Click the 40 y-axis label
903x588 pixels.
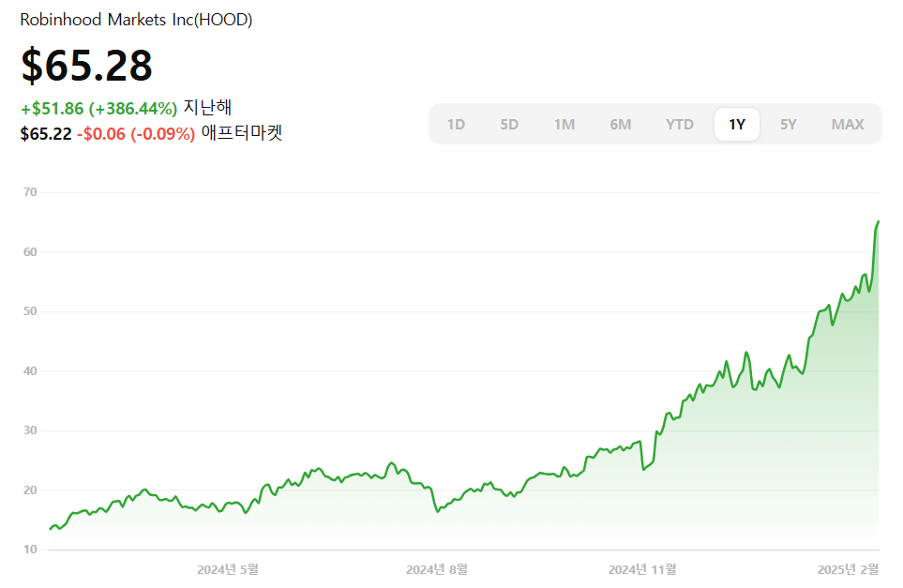[30, 370]
